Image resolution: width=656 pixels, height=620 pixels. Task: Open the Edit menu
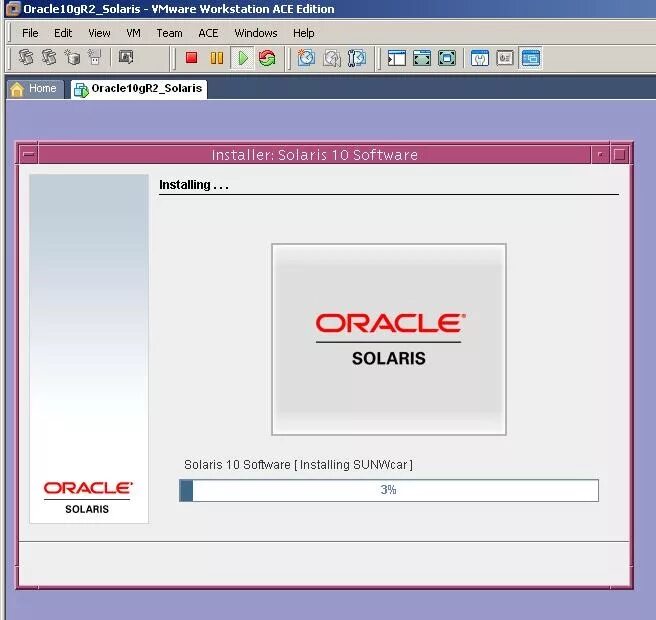(x=63, y=33)
